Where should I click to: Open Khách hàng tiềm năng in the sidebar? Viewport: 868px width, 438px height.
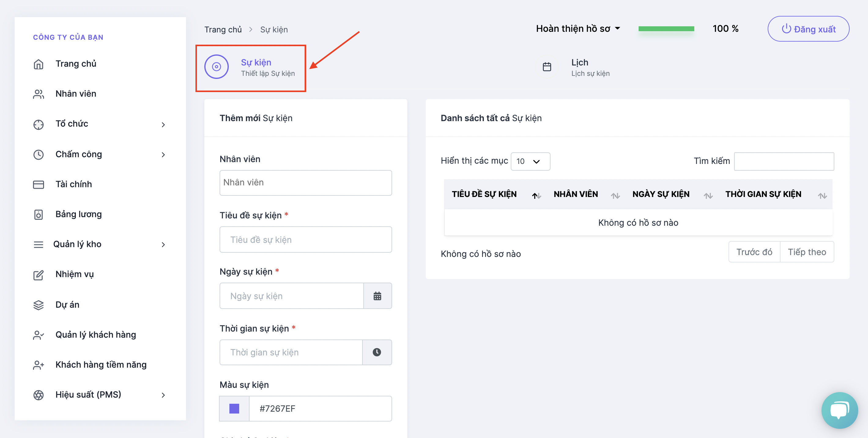click(x=101, y=365)
